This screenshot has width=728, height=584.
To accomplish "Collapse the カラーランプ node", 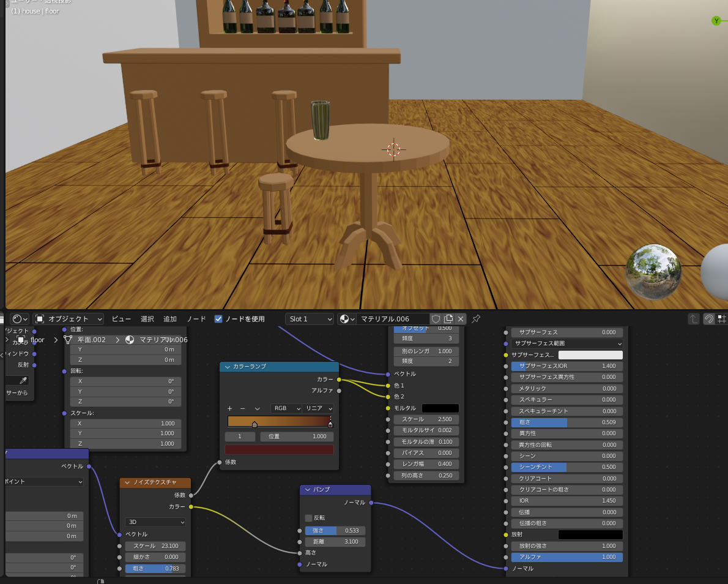I will (228, 367).
